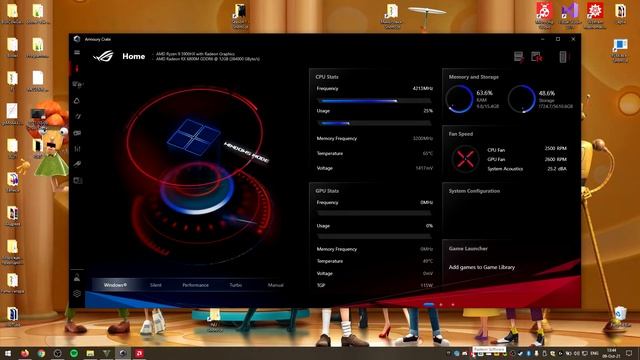The image size is (640, 360).
Task: Select the Manual operating mode
Action: pos(276,285)
